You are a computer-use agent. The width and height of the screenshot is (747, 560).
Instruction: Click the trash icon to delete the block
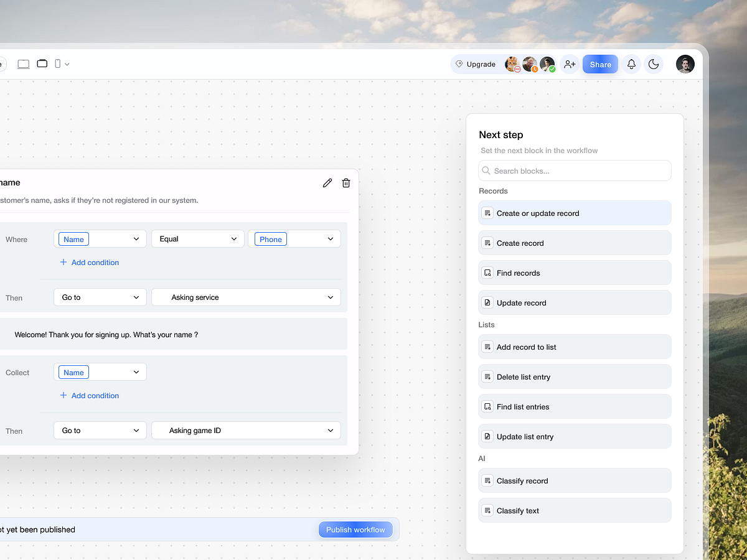(x=346, y=182)
